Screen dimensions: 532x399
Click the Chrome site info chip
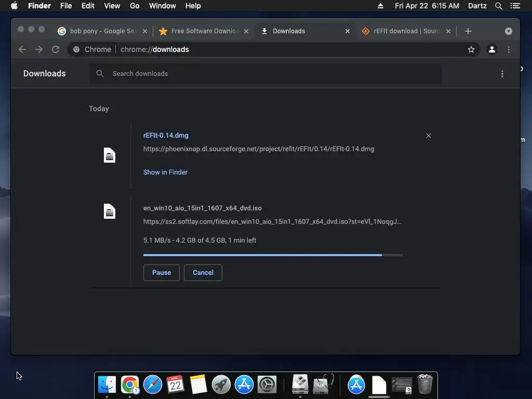pyautogui.click(x=92, y=49)
